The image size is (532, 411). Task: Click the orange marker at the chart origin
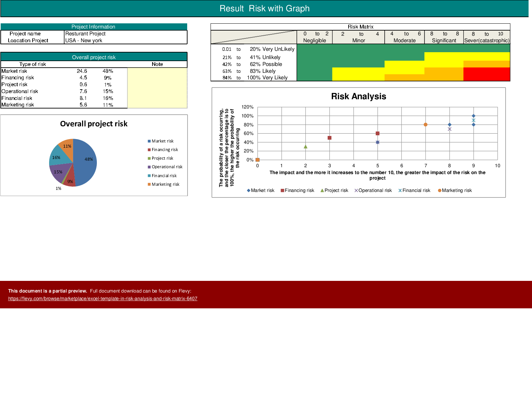pyautogui.click(x=258, y=160)
